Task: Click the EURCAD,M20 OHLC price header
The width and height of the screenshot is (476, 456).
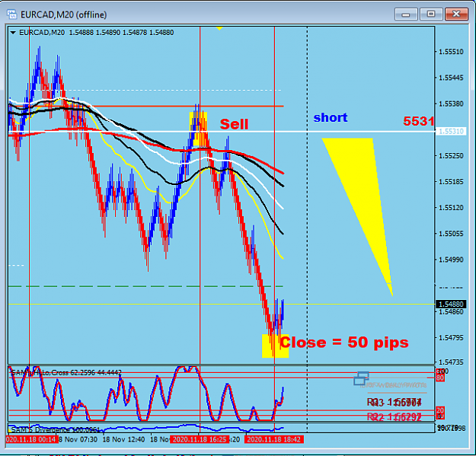Action: (x=96, y=33)
